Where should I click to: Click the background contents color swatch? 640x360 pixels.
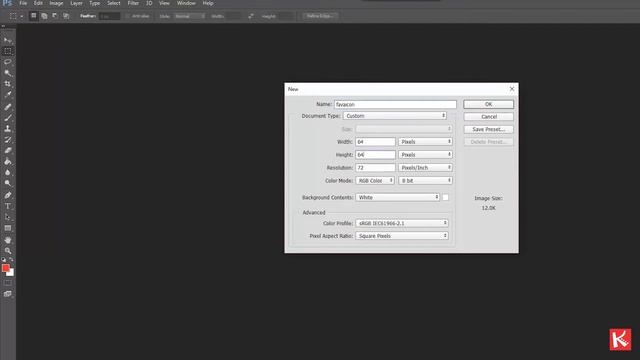pos(445,197)
